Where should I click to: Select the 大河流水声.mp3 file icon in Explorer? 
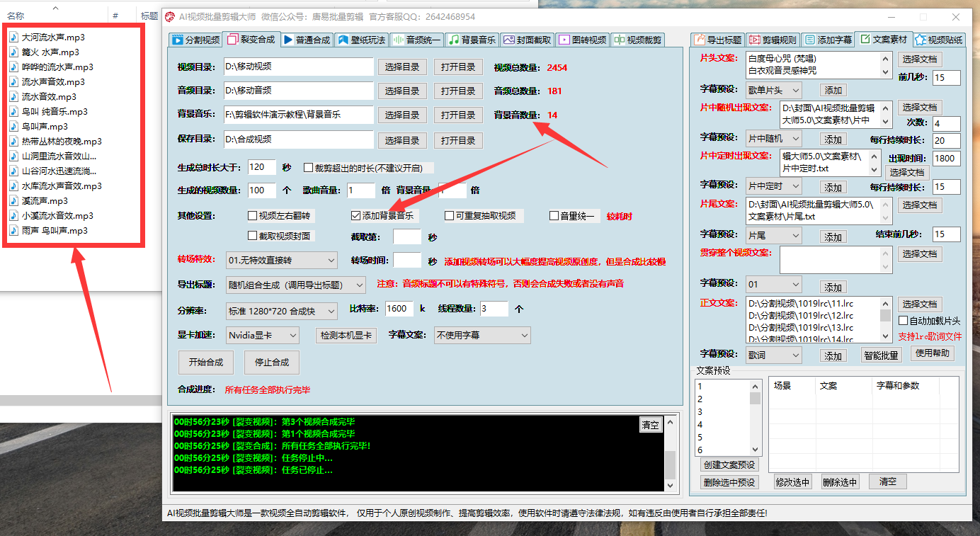pos(13,38)
